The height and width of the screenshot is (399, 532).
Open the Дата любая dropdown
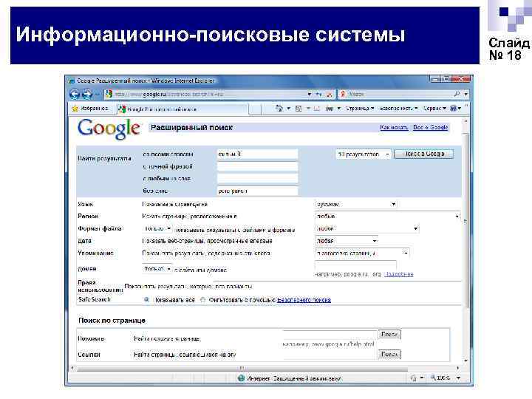coord(346,241)
